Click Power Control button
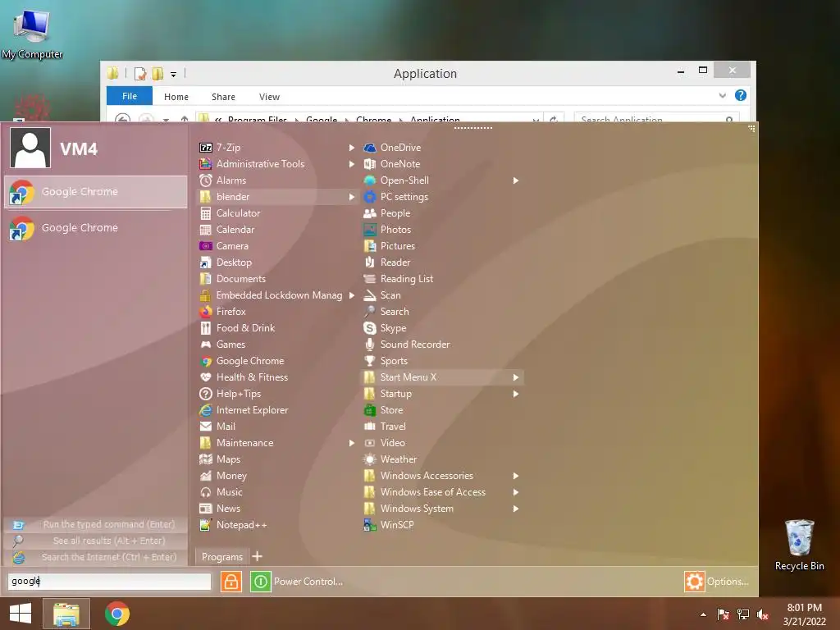This screenshot has width=840, height=630. point(308,582)
